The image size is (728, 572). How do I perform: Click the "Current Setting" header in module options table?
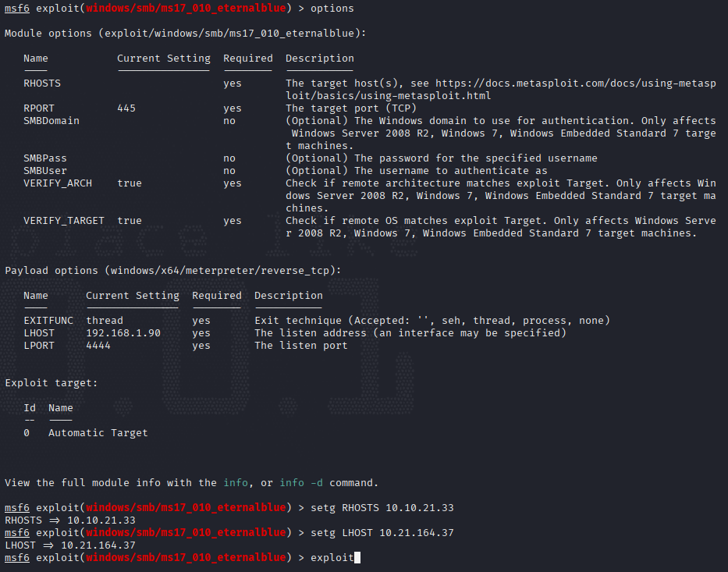(x=163, y=59)
